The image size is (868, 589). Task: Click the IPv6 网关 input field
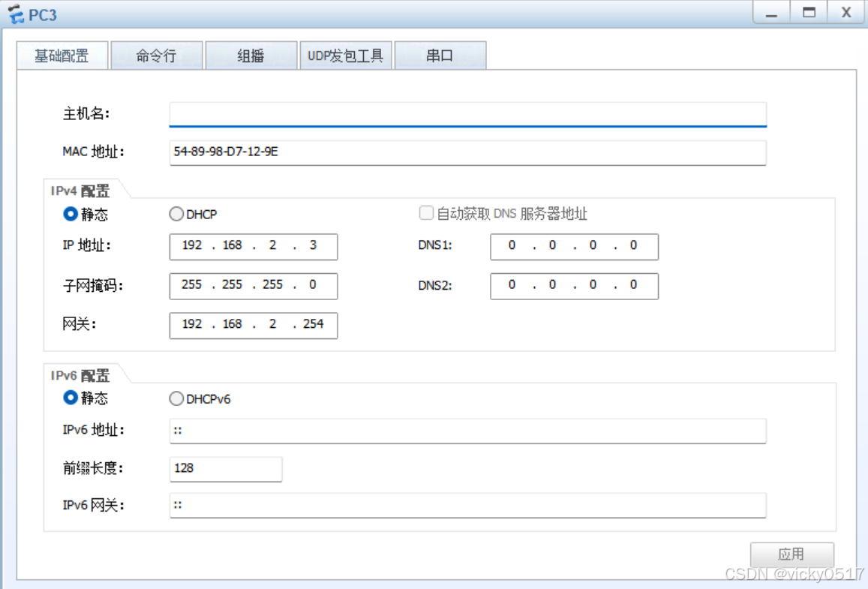(468, 506)
